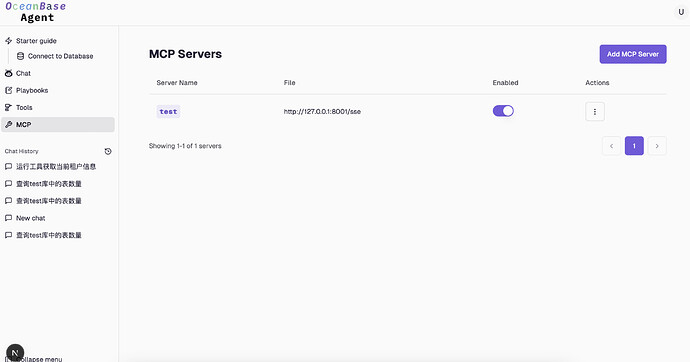Click the database icon beside Connect to Database
The image size is (690, 362).
click(20, 56)
